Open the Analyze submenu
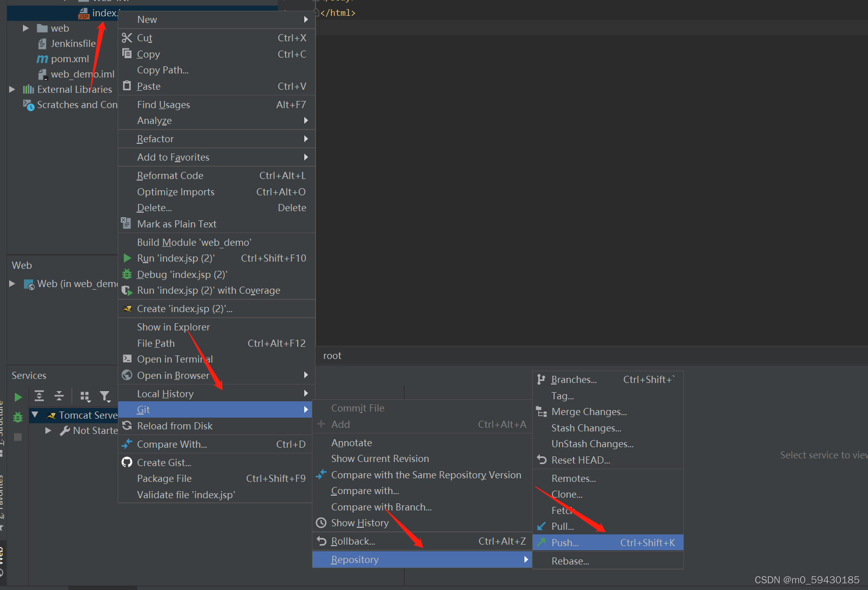 pos(217,120)
